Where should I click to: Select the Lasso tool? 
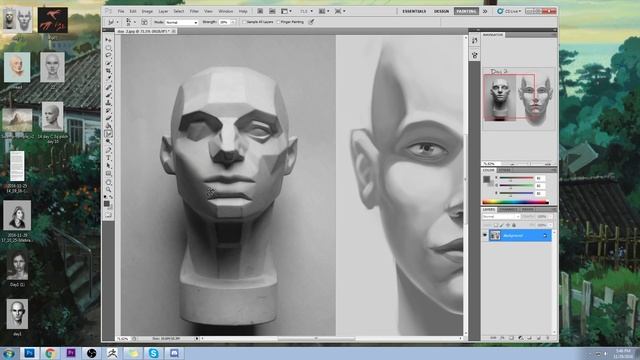coord(108,56)
